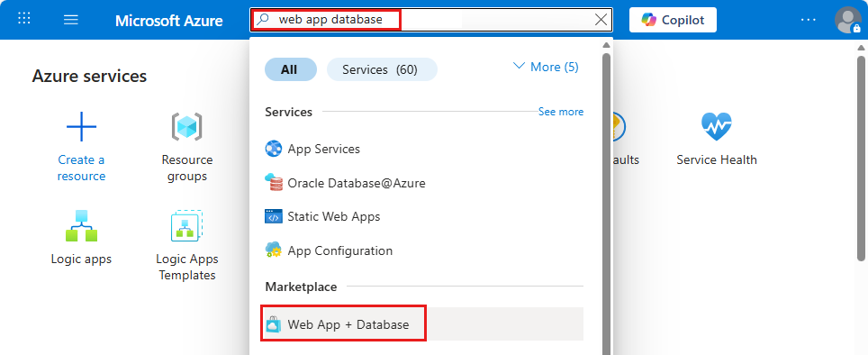Viewport: 868px width, 355px height.
Task: Open the three-dot overflow menu
Action: (809, 20)
